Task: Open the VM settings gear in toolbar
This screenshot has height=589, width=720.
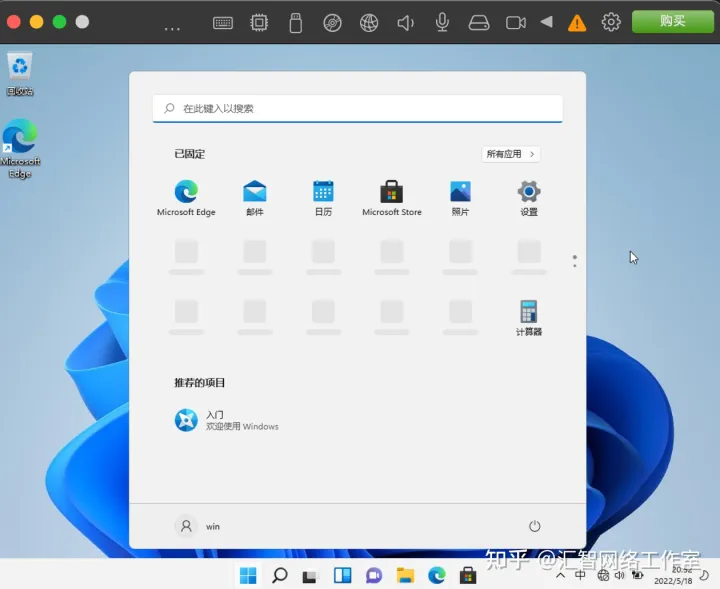Action: (x=611, y=22)
